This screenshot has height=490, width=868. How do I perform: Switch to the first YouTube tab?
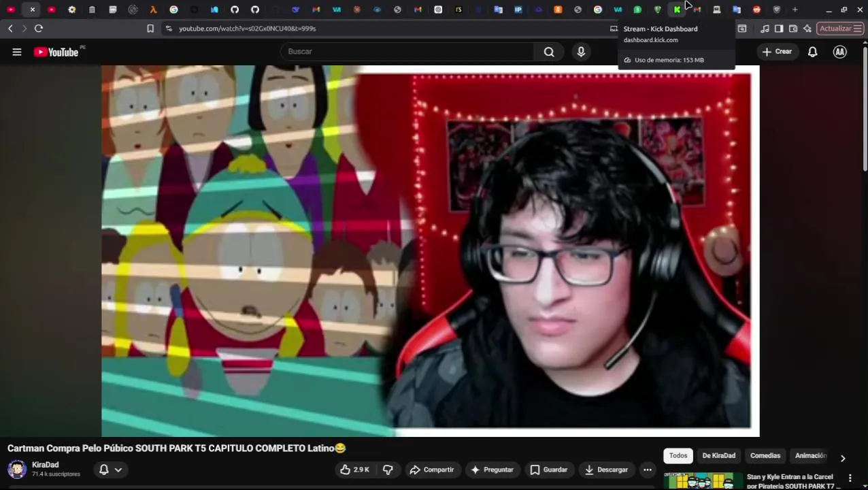(x=11, y=10)
